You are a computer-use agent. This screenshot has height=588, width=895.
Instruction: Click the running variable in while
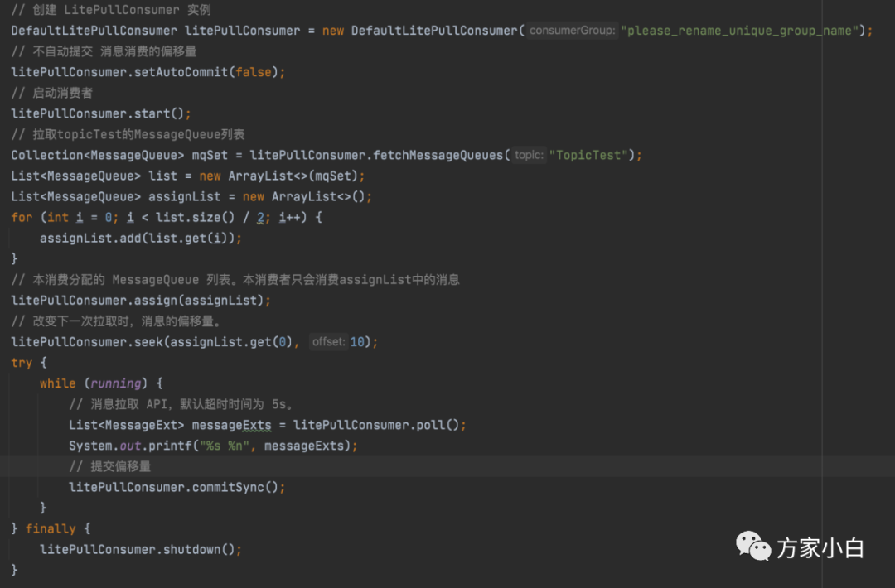pyautogui.click(x=116, y=383)
